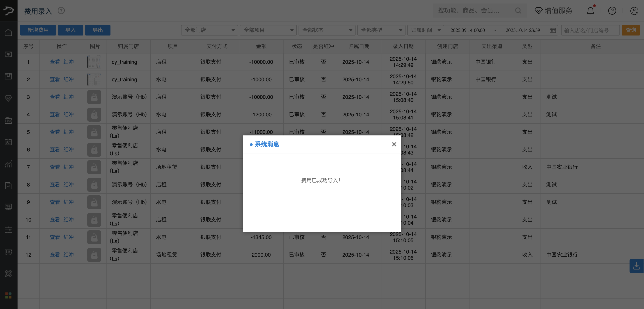644x309 pixels.
Task: Open the notifications bell icon
Action: click(590, 11)
